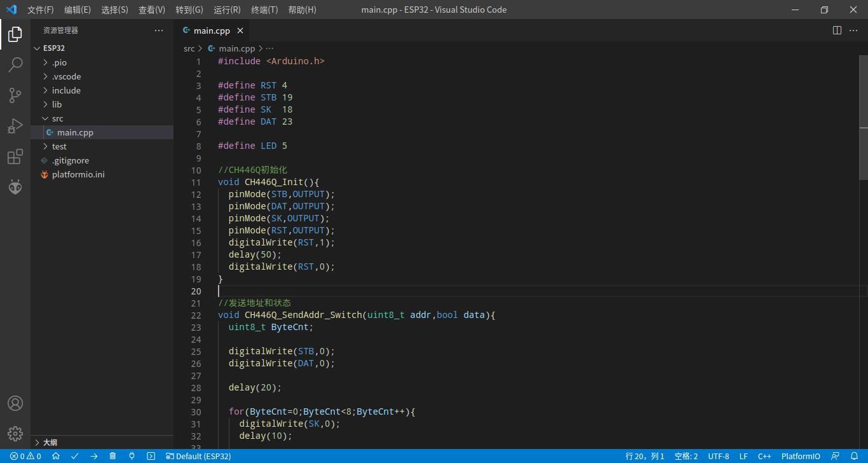The width and height of the screenshot is (868, 463).
Task: Switch PlatformIO environment Default (ESP32)
Action: click(x=198, y=456)
